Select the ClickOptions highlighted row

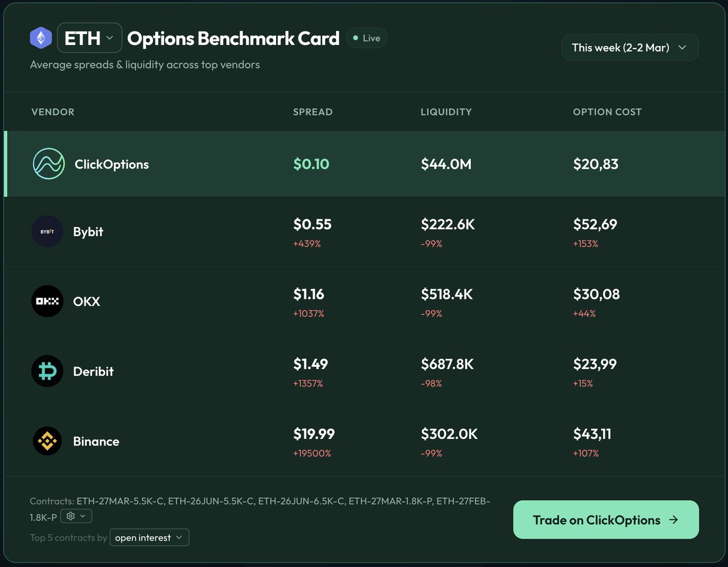coord(364,163)
